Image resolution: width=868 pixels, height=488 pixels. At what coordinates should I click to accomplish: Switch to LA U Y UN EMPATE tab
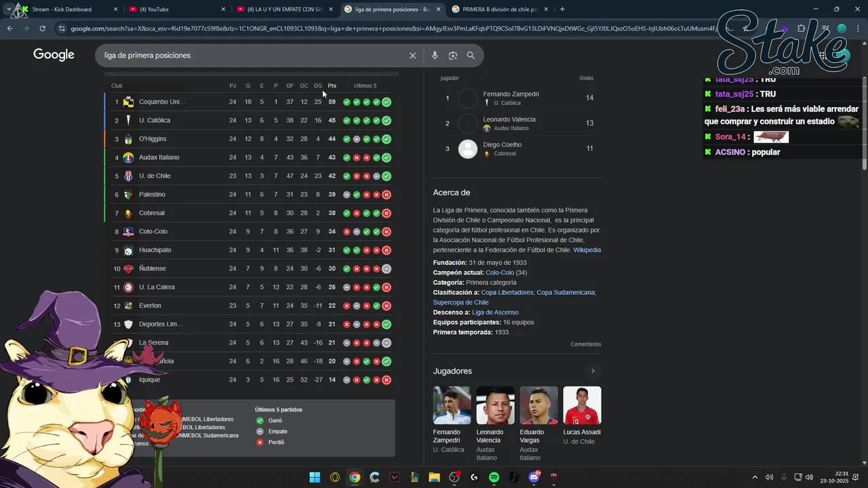[285, 9]
